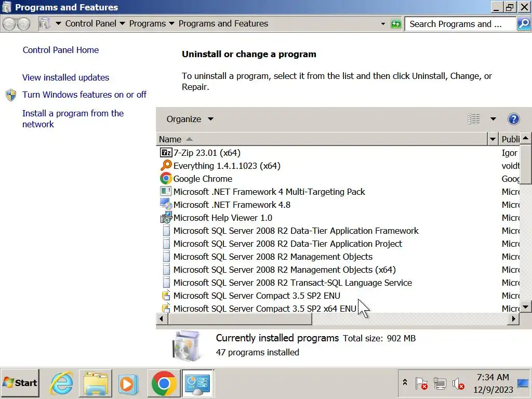Screen dimensions: 532x399
Task: Open the view options dropdown arrow
Action: point(494,119)
